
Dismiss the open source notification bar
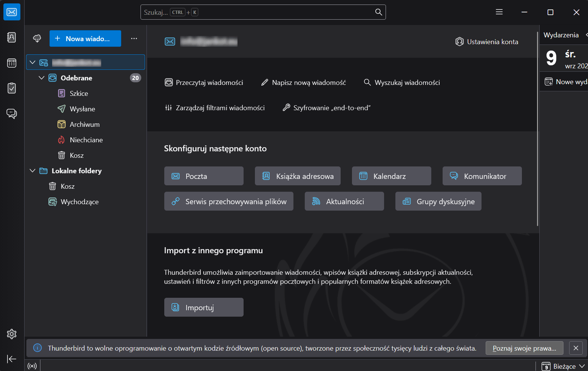coord(576,348)
